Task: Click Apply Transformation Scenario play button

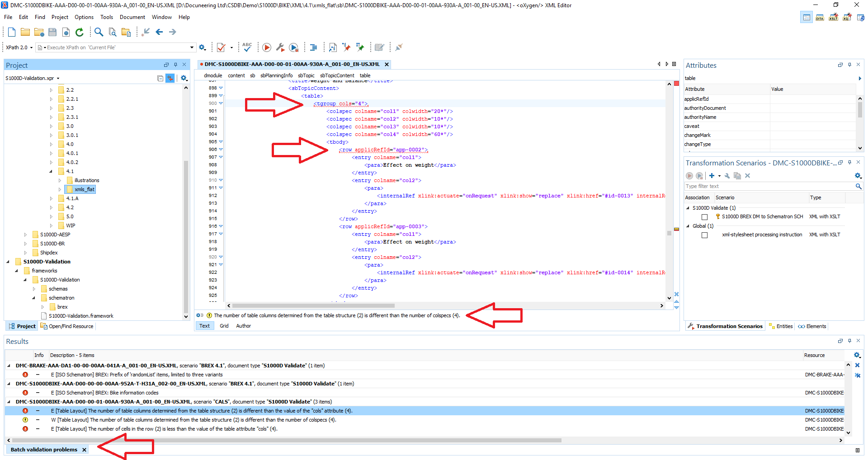Action: coord(267,47)
